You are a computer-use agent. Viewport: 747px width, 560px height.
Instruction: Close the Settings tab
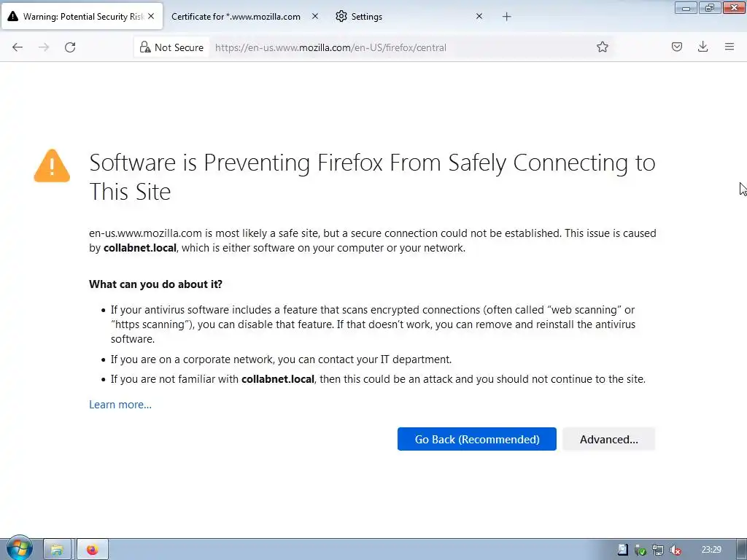(x=479, y=16)
